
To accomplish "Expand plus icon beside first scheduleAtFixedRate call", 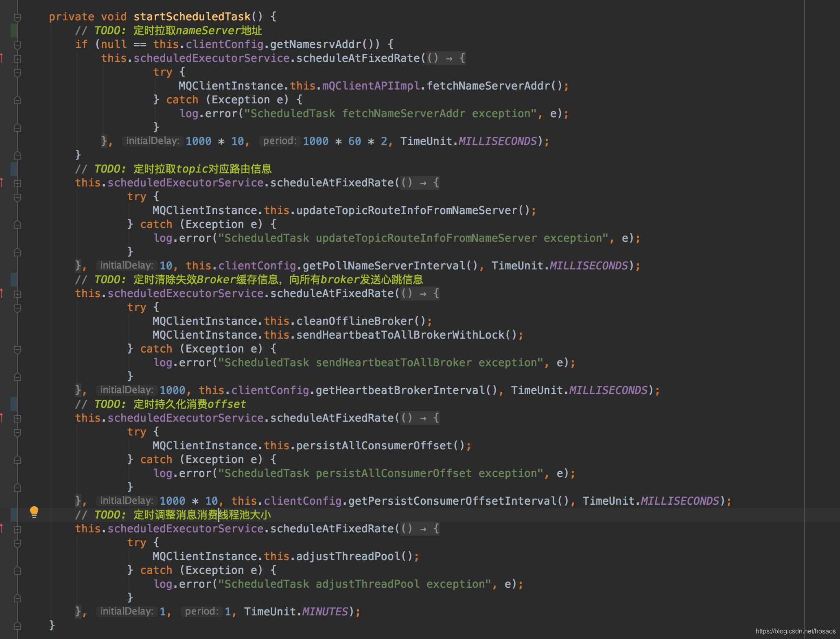I will (x=17, y=59).
